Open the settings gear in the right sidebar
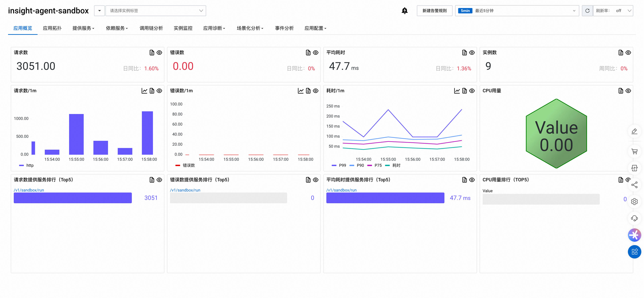This screenshot has height=298, width=644. click(634, 202)
